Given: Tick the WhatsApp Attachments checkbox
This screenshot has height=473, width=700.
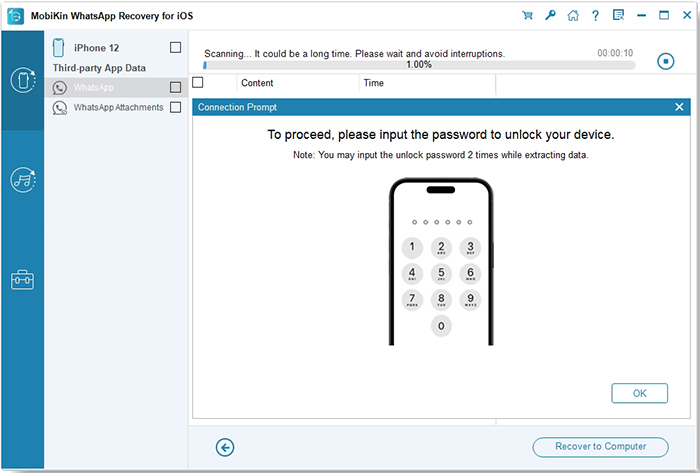Looking at the screenshot, I should (x=175, y=107).
